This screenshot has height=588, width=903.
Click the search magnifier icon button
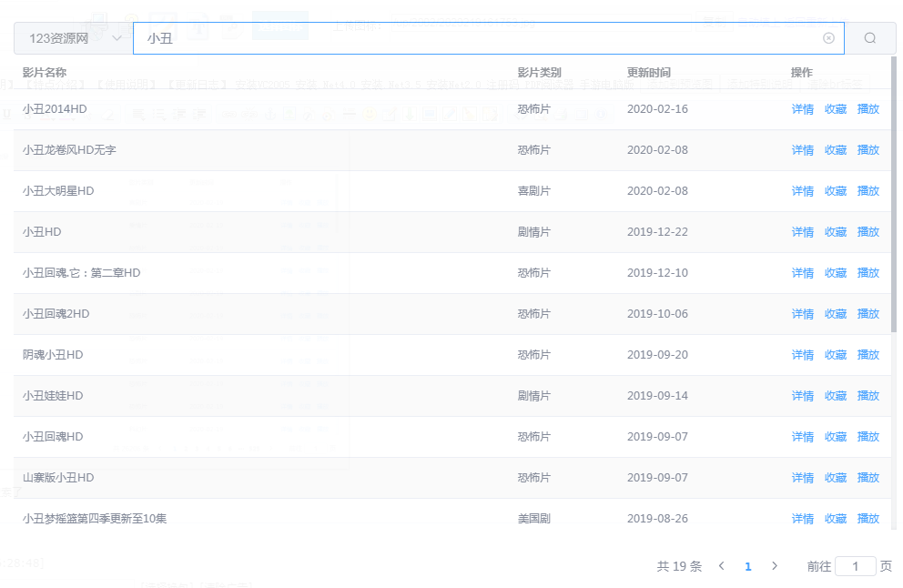click(x=869, y=38)
